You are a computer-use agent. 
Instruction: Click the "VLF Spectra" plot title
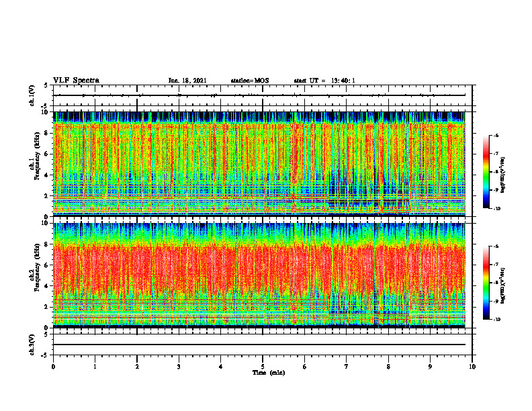(x=76, y=80)
